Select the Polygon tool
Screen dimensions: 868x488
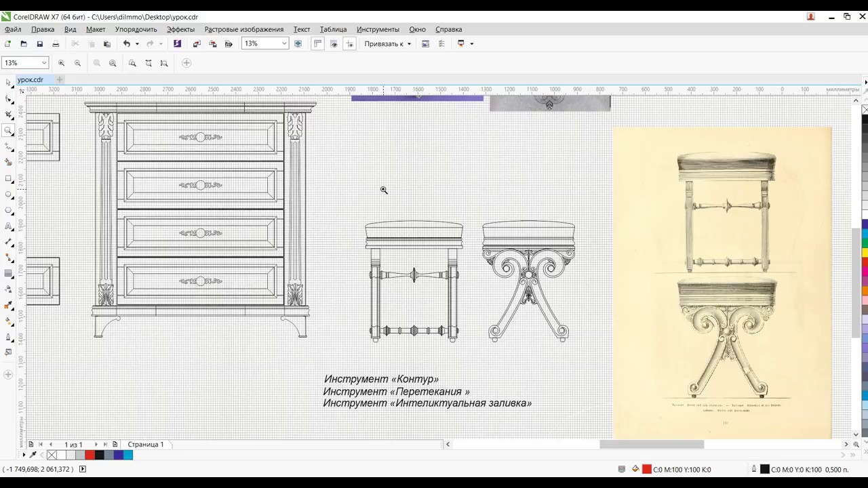pos(8,210)
